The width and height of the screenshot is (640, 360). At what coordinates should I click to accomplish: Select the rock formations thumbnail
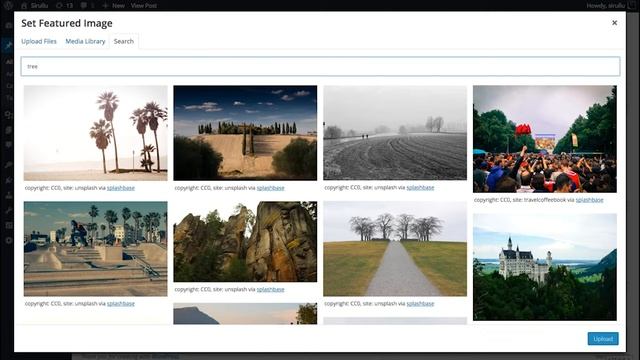(x=245, y=241)
